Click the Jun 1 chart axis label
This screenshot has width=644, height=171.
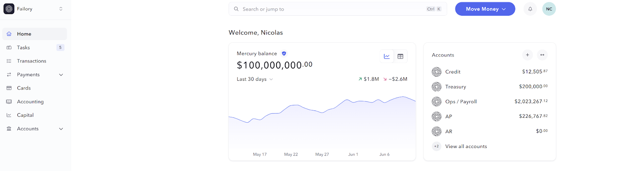coord(353,154)
